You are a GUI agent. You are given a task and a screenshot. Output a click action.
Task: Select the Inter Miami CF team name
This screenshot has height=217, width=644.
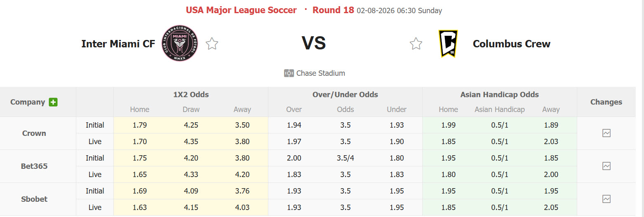point(118,44)
